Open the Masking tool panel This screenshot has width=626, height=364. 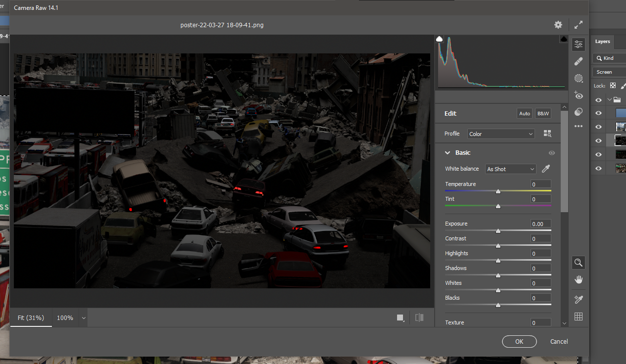tap(578, 78)
